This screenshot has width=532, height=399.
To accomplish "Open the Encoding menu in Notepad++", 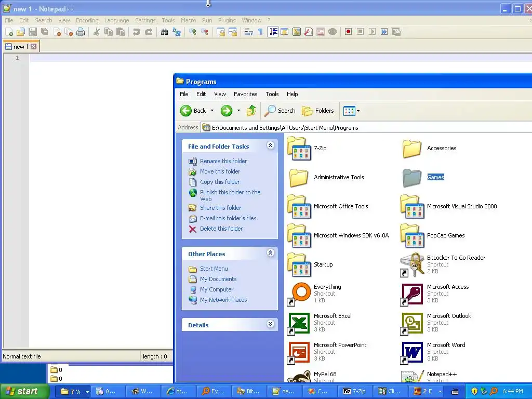I will pyautogui.click(x=87, y=20).
